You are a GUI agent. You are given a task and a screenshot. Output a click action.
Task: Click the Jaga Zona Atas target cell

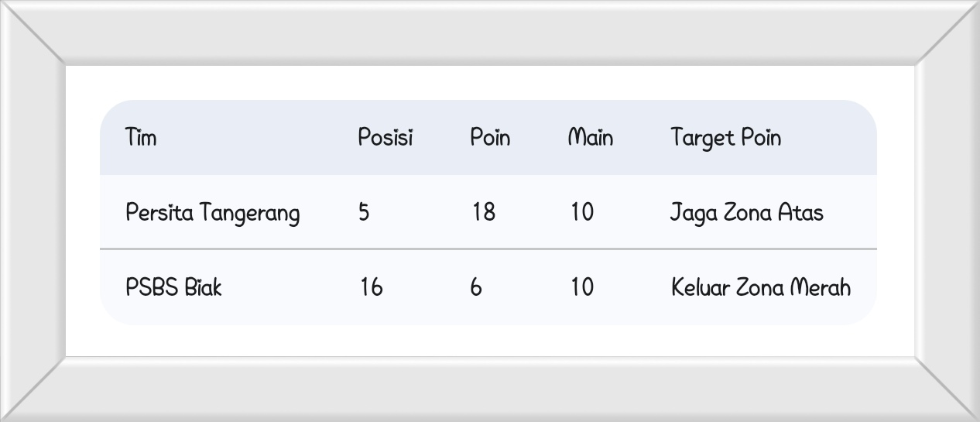click(746, 212)
